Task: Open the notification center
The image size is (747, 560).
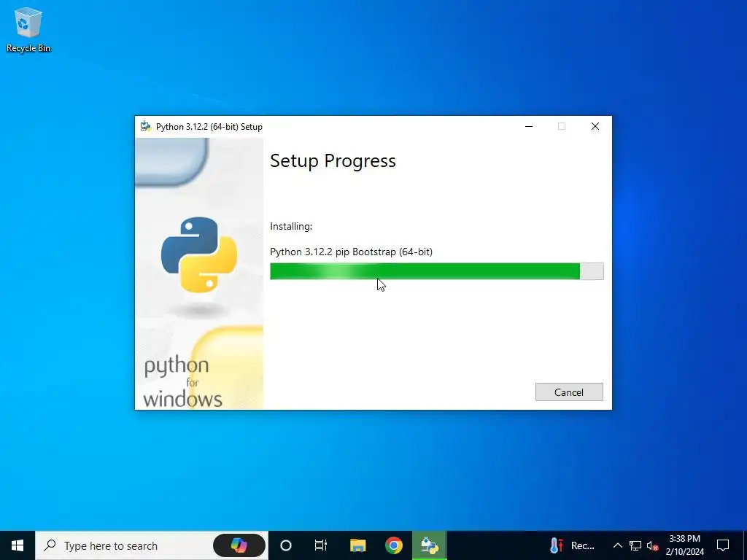Action: click(723, 545)
